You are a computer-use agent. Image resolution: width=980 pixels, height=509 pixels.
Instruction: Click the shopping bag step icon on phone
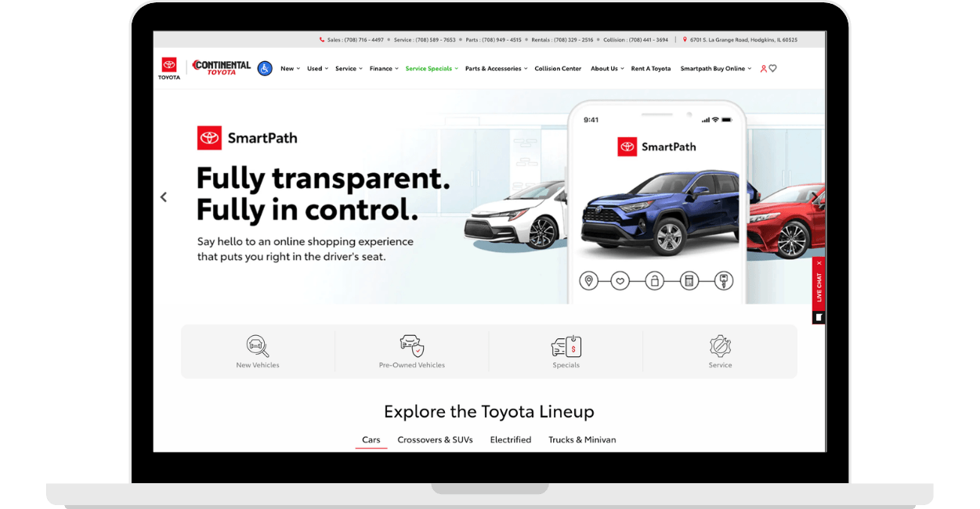click(x=655, y=280)
